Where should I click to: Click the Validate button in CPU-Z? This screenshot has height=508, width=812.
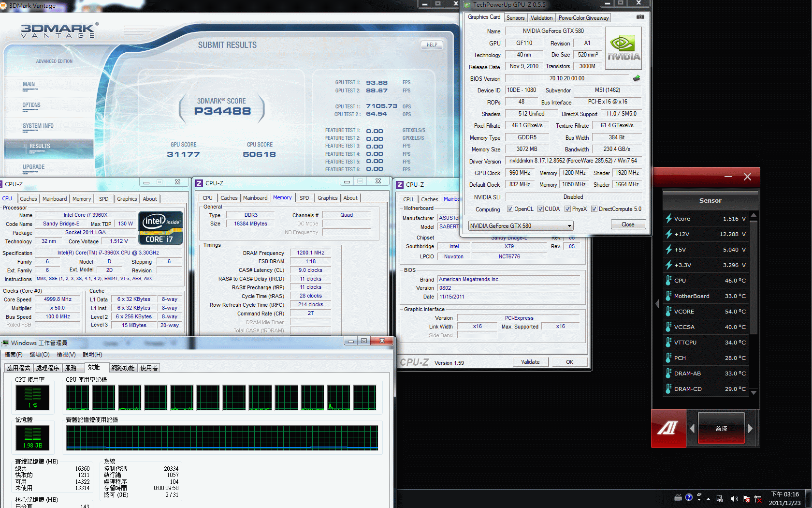(x=530, y=362)
